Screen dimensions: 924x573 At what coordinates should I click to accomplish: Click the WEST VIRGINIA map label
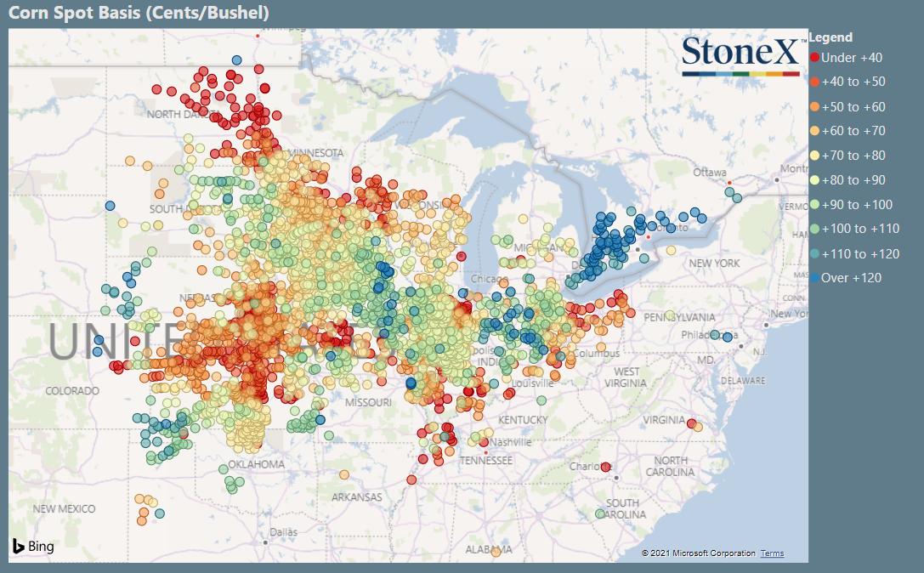[626, 377]
